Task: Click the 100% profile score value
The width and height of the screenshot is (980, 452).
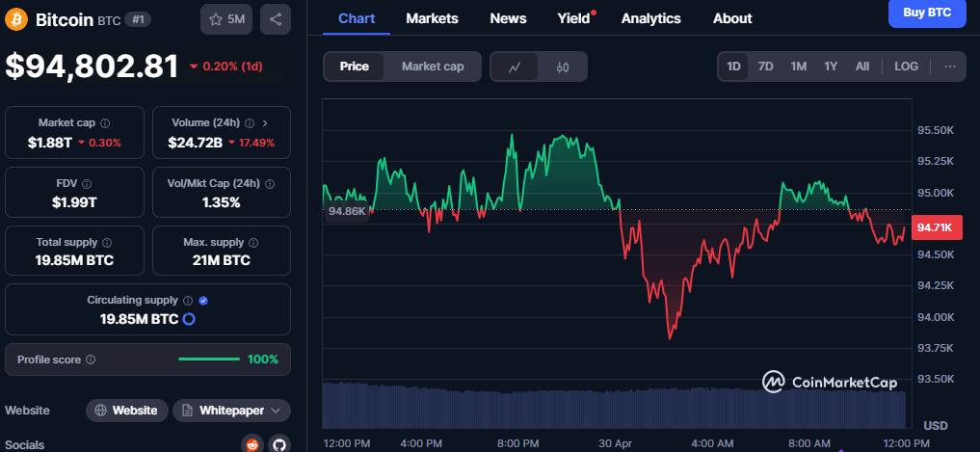Action: tap(262, 359)
